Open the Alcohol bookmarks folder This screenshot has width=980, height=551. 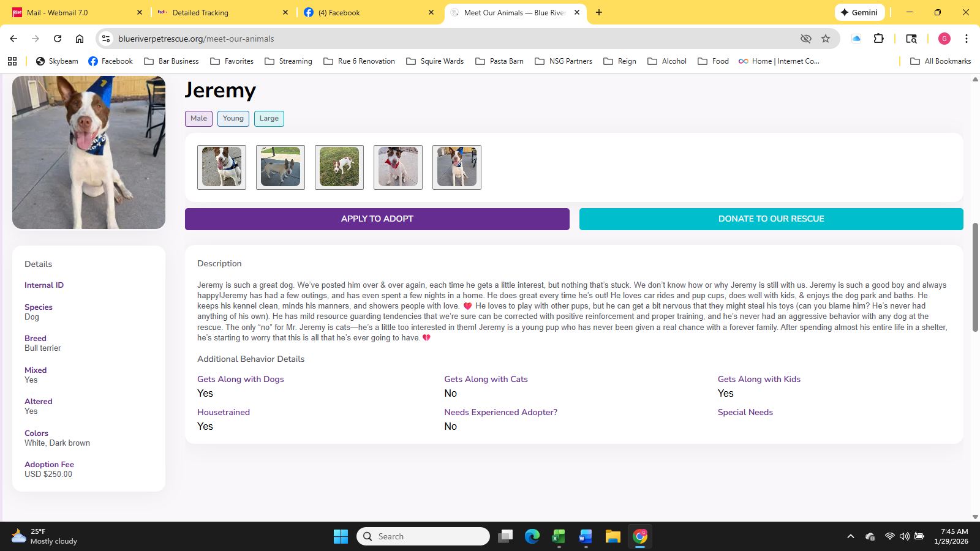(x=667, y=61)
